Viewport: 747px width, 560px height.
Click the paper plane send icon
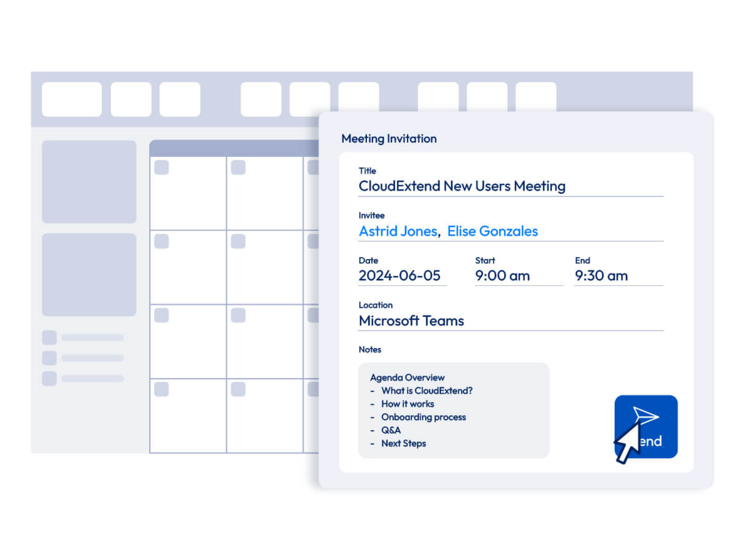tap(645, 415)
